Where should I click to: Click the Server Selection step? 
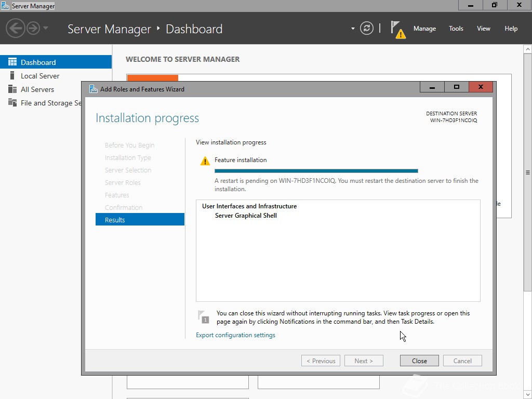click(128, 170)
